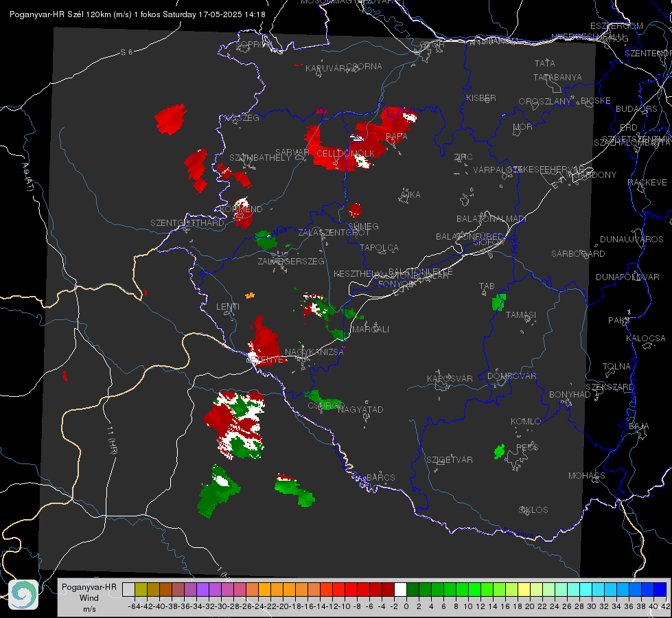
Task: Click the MOR city label
Action: (x=523, y=126)
